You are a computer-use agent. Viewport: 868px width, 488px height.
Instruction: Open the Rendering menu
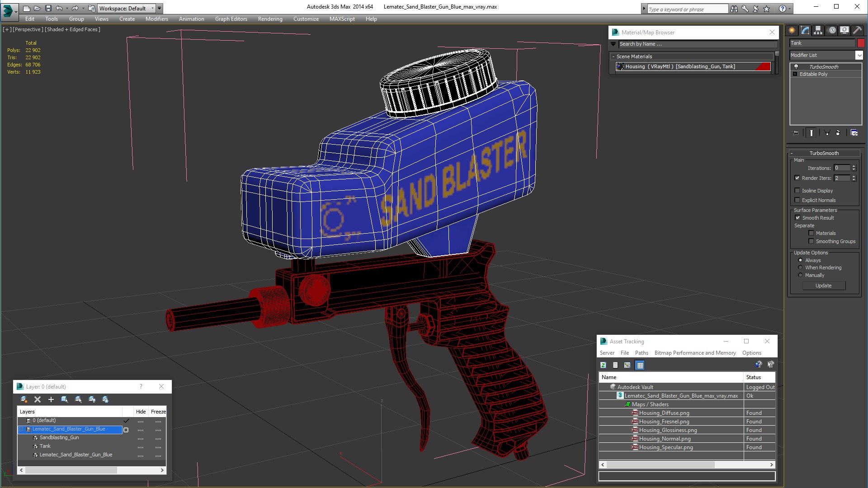coord(270,19)
